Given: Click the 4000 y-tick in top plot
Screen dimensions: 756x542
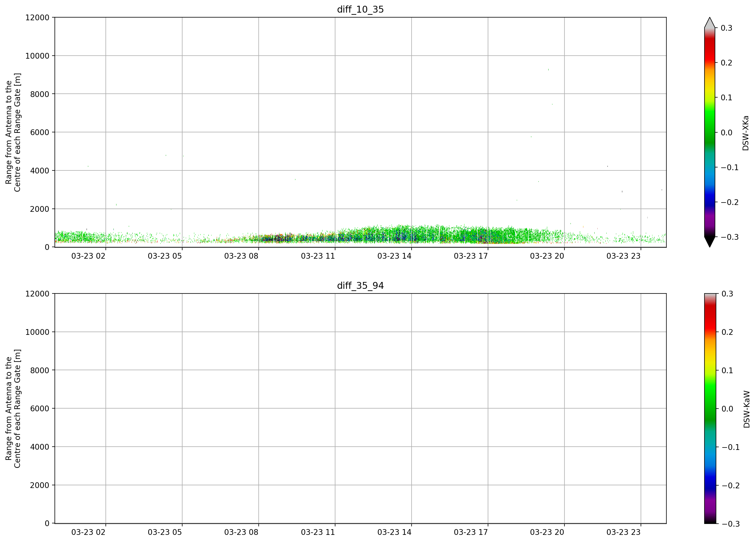Looking at the screenshot, I should (x=40, y=171).
